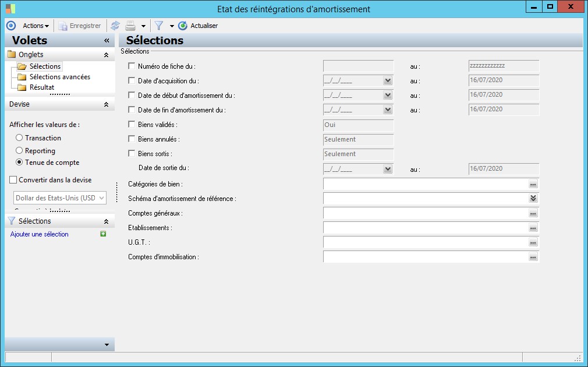
Task: Open the Date de sortie du date dropdown
Action: (388, 170)
